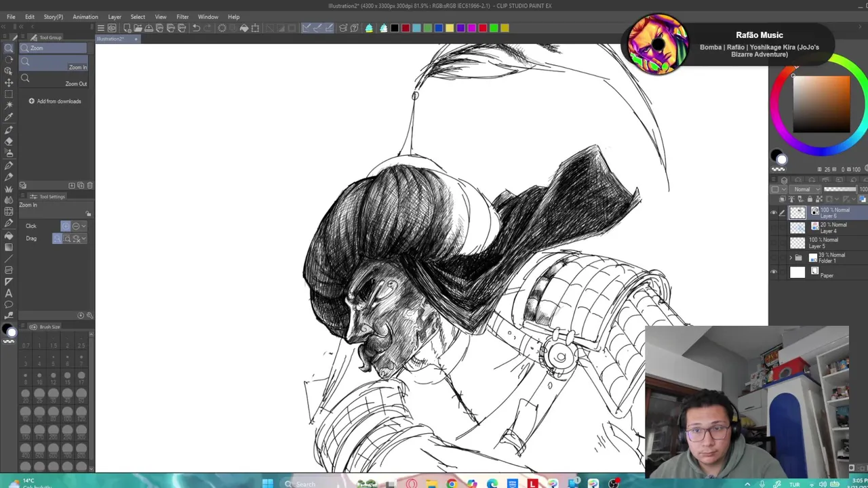
Task: Open the Edit menu
Action: pos(30,17)
